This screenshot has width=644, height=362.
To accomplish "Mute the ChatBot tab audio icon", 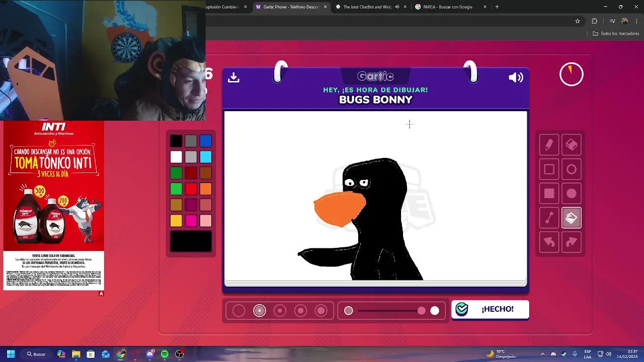I will coord(397,7).
